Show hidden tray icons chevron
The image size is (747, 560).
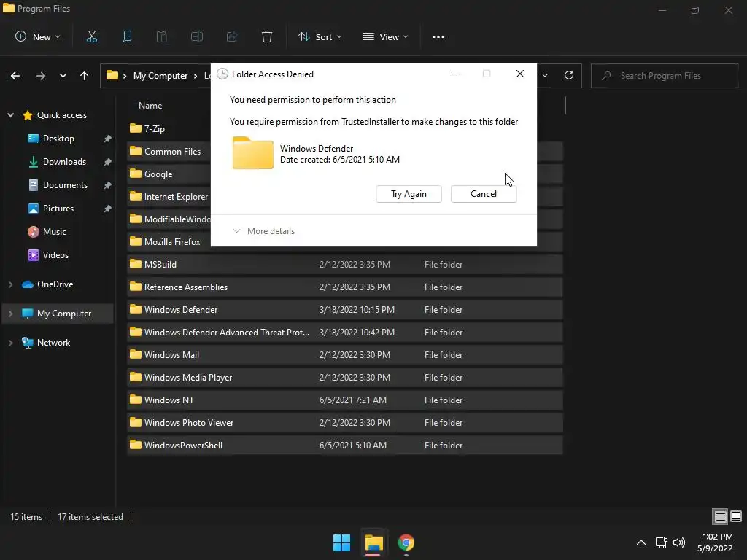pos(641,542)
